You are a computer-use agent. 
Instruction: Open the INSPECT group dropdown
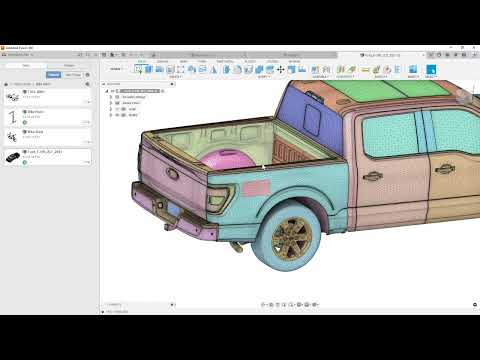click(x=381, y=77)
